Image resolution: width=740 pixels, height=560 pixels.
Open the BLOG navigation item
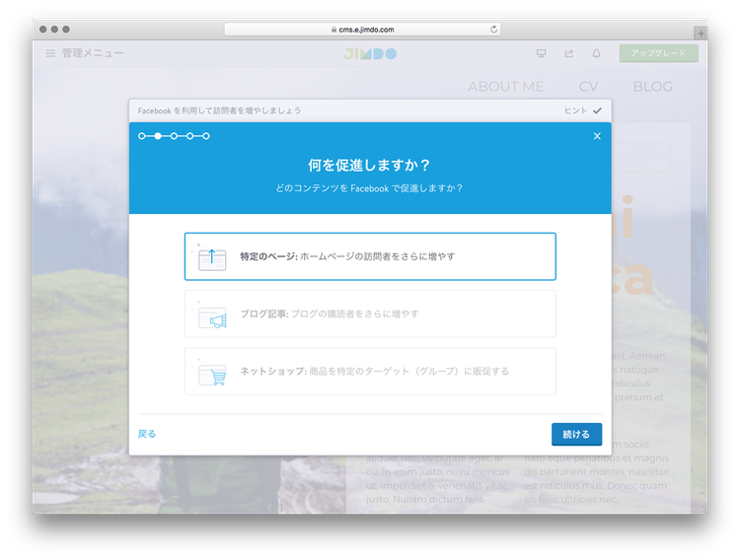pyautogui.click(x=653, y=87)
